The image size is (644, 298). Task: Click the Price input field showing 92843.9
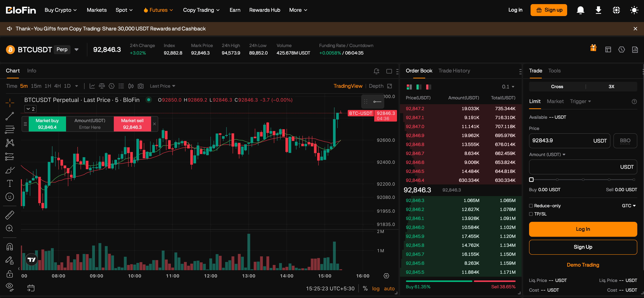pyautogui.click(x=562, y=141)
